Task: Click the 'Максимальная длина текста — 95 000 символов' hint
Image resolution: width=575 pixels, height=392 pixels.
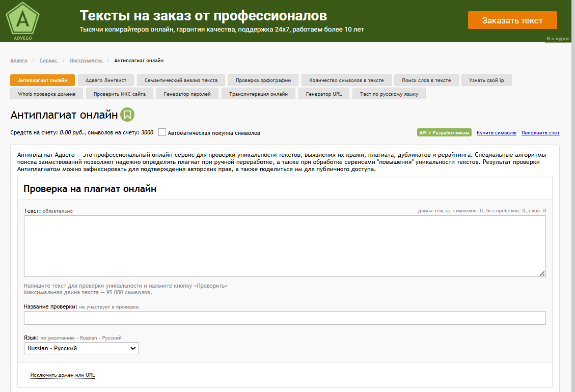Action: (x=88, y=293)
